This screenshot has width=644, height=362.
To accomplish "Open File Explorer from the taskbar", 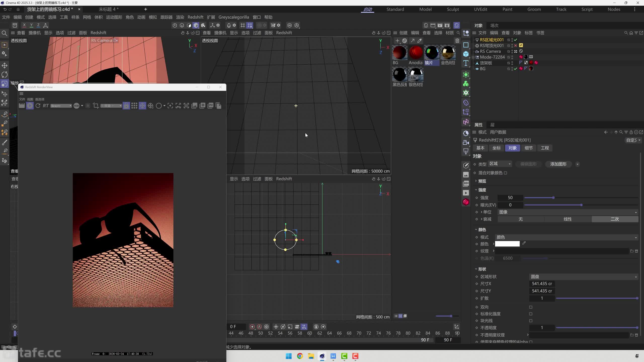I will pyautogui.click(x=311, y=356).
